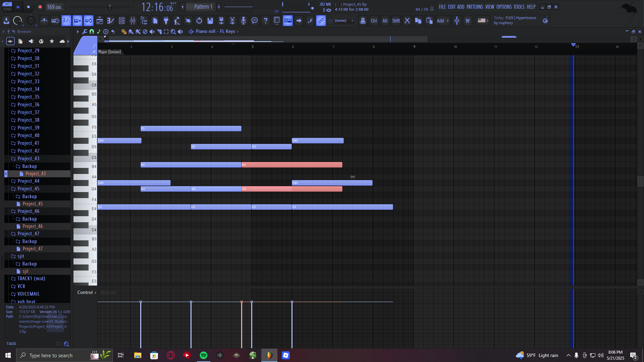Click the microphone recording icon
The image size is (644, 362).
(x=244, y=21)
